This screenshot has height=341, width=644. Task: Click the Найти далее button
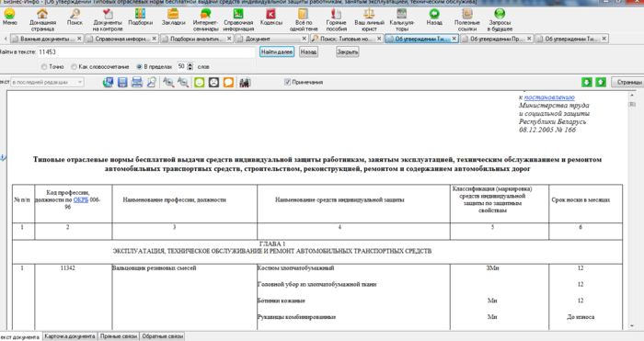point(277,51)
